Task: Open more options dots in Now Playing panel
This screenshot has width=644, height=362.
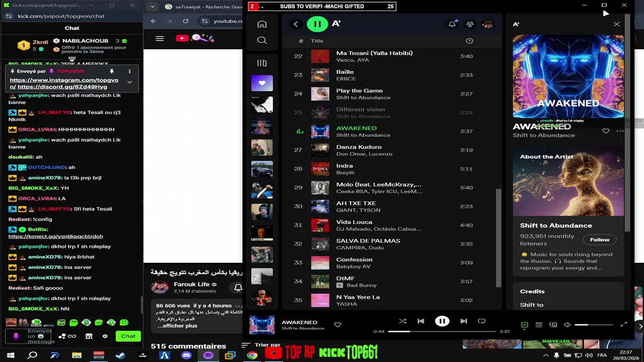Action: pos(620,131)
